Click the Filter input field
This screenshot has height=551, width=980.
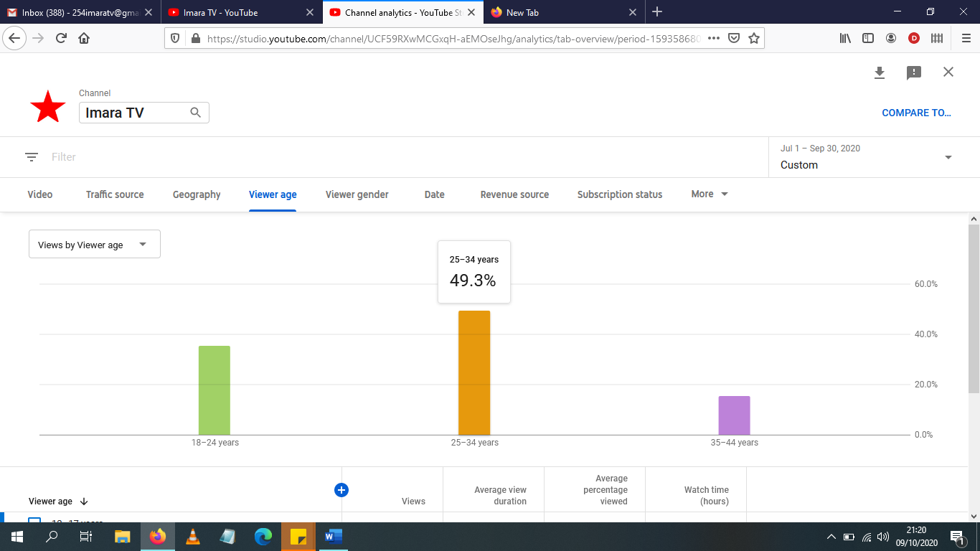pyautogui.click(x=402, y=157)
